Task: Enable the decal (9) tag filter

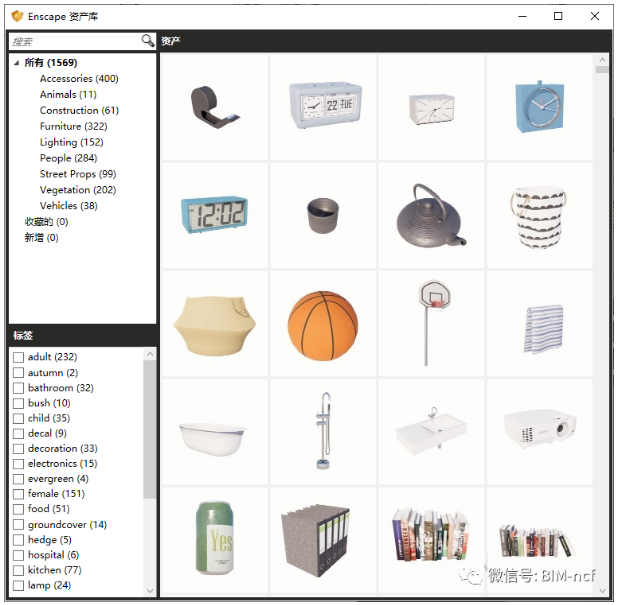Action: 18,433
